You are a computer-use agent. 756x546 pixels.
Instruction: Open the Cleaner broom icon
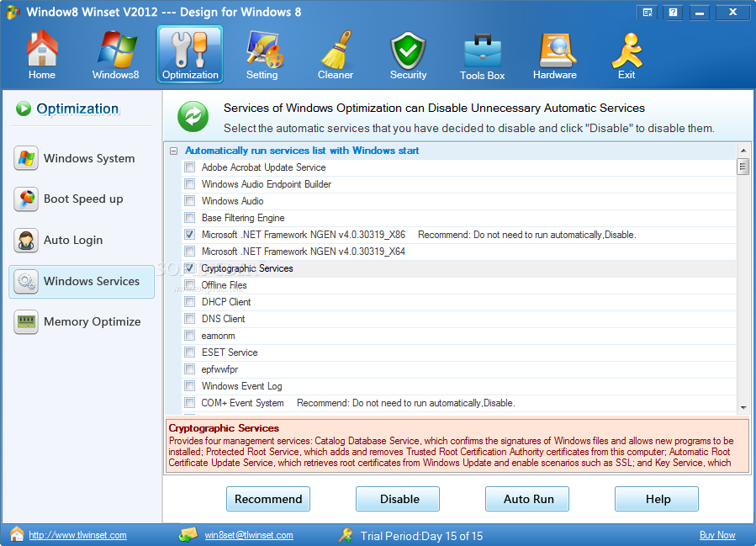(x=336, y=49)
